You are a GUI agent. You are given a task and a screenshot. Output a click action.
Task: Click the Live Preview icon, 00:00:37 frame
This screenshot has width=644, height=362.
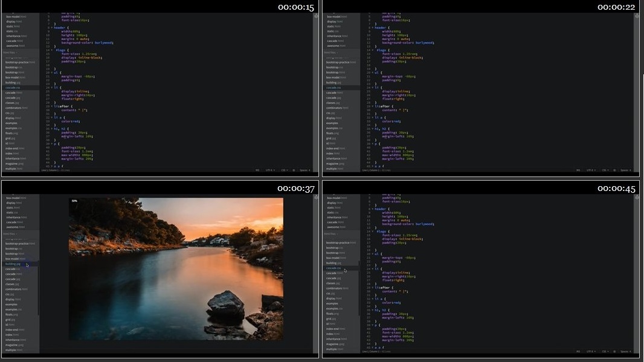316,197
